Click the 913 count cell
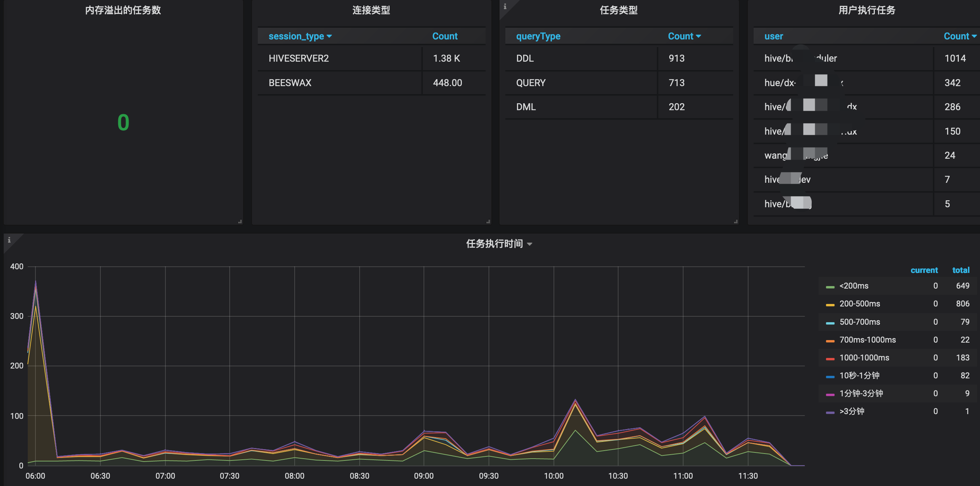The height and width of the screenshot is (486, 980). (x=696, y=58)
